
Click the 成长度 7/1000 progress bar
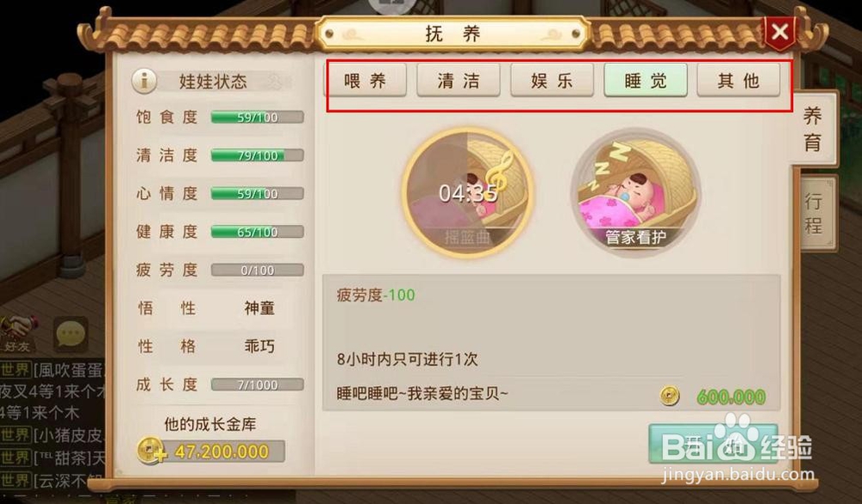(257, 385)
